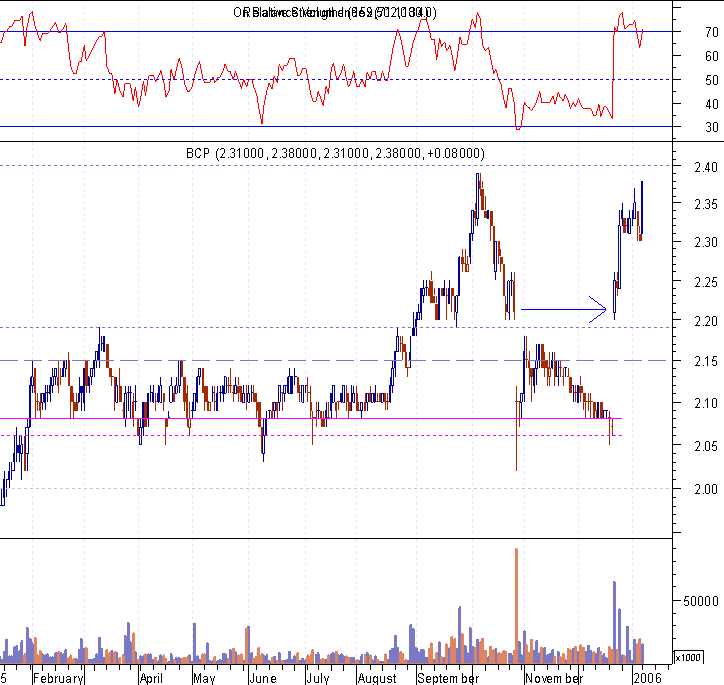
Task: Click the tallest orange volume bar
Action: pyautogui.click(x=516, y=606)
